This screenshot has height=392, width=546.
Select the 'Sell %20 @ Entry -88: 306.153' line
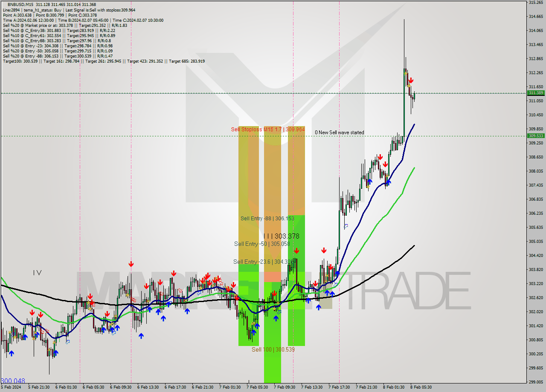coord(58,56)
